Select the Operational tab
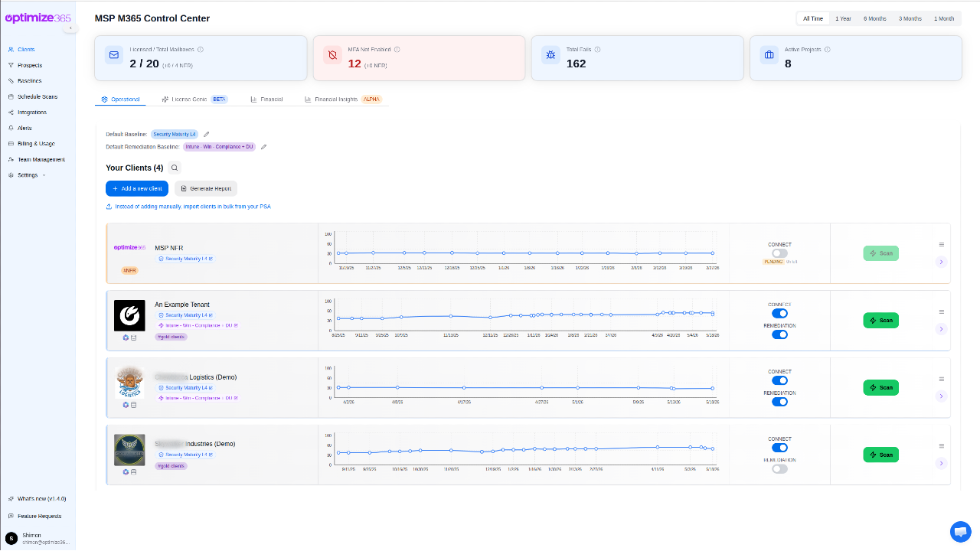 pos(121,99)
